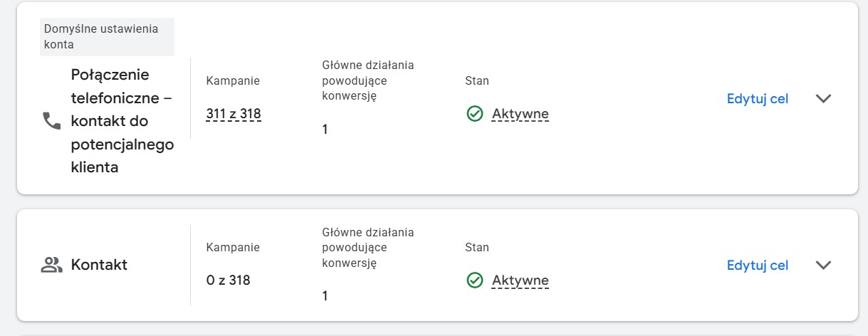Select the Kontakt goal title
Screen dimensions: 868x336
point(99,265)
